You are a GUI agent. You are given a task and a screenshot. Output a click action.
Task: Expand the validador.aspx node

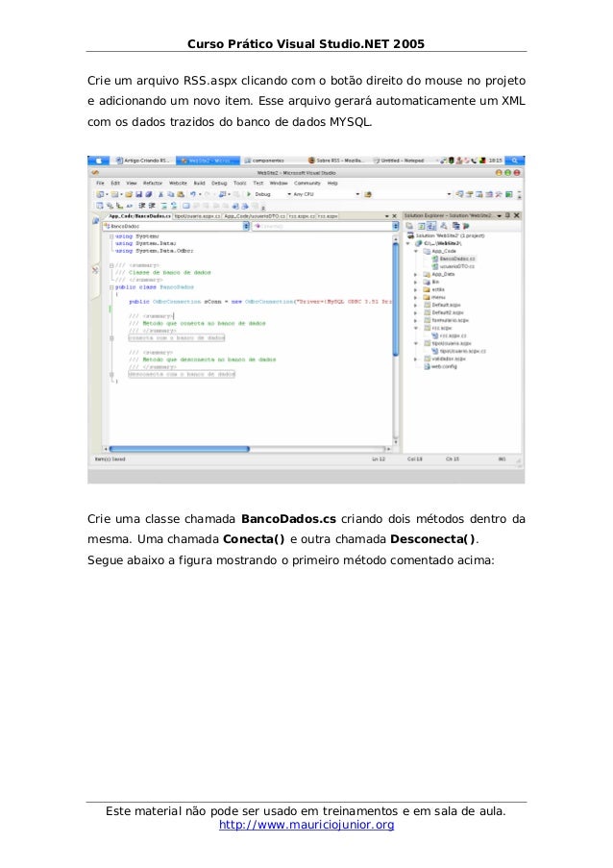pos(415,360)
